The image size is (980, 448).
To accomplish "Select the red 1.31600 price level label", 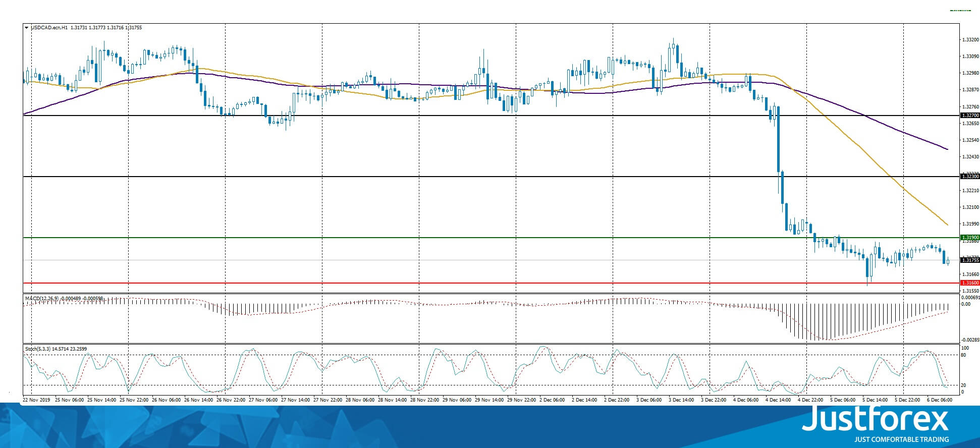I will [x=970, y=283].
